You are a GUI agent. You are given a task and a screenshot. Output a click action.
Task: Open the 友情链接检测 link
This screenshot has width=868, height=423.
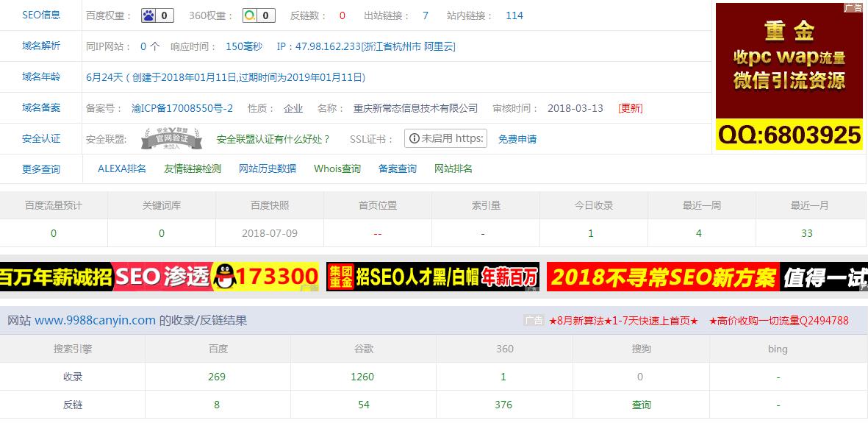[x=193, y=168]
